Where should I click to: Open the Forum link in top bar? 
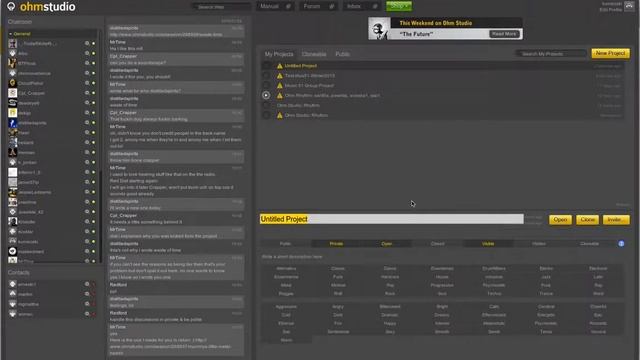click(312, 6)
